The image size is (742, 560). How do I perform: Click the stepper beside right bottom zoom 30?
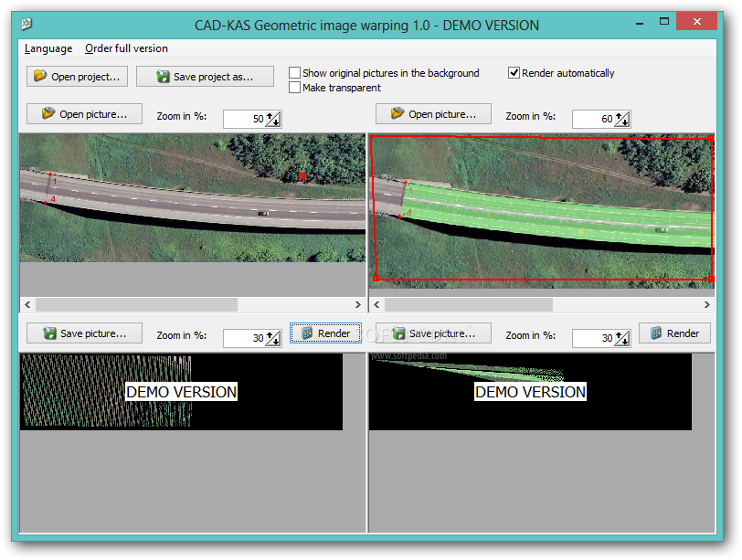[x=622, y=338]
